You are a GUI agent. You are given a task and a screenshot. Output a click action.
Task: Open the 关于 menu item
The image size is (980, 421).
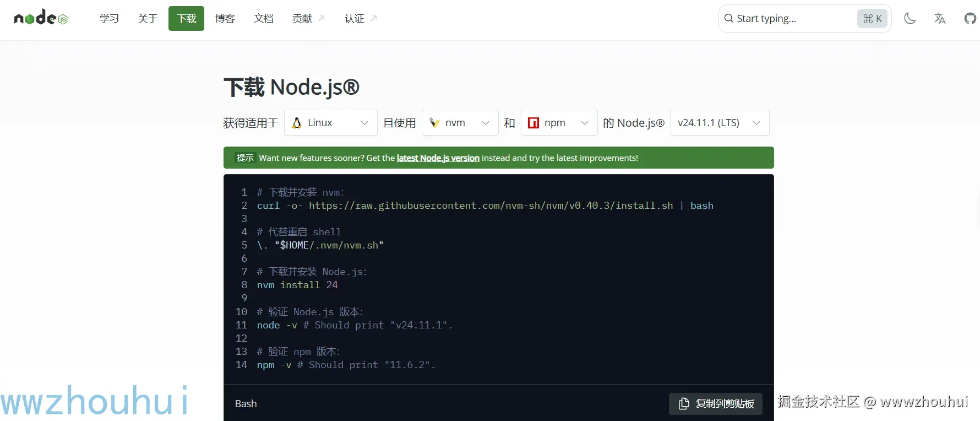pos(148,19)
